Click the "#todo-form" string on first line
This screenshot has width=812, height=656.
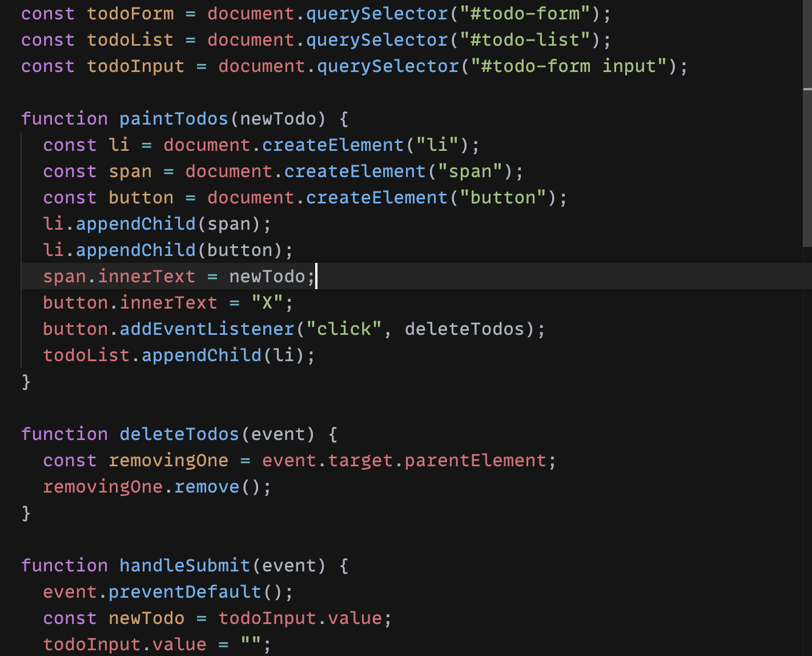click(524, 14)
